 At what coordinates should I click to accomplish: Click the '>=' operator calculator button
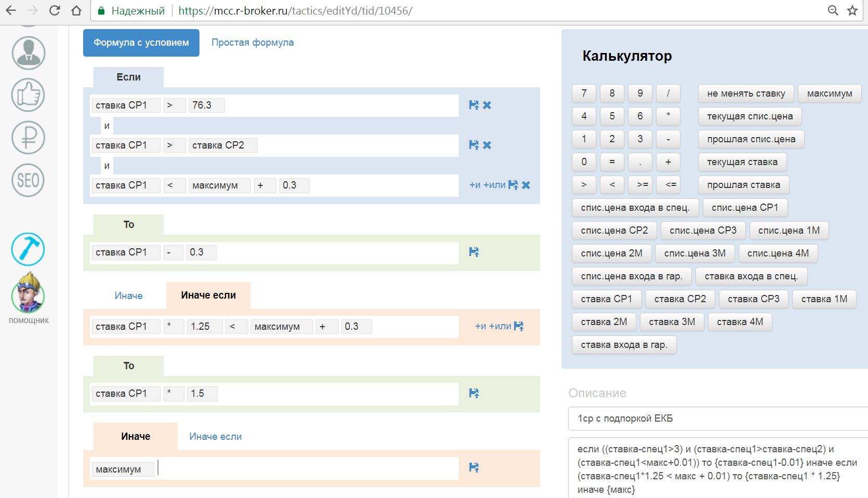tap(643, 184)
